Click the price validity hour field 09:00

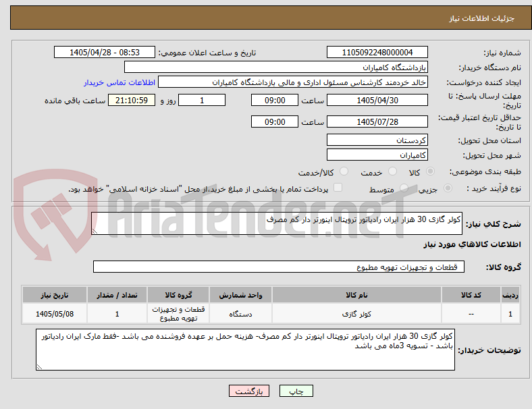pos(275,121)
